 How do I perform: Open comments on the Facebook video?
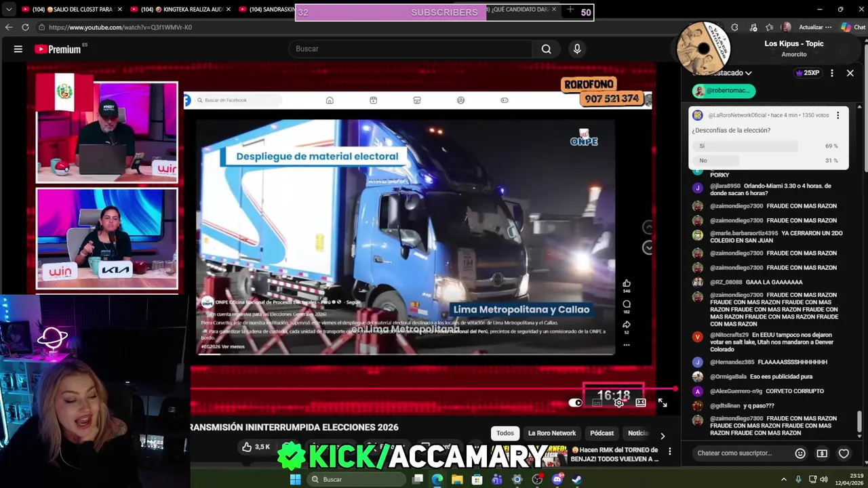click(x=627, y=304)
